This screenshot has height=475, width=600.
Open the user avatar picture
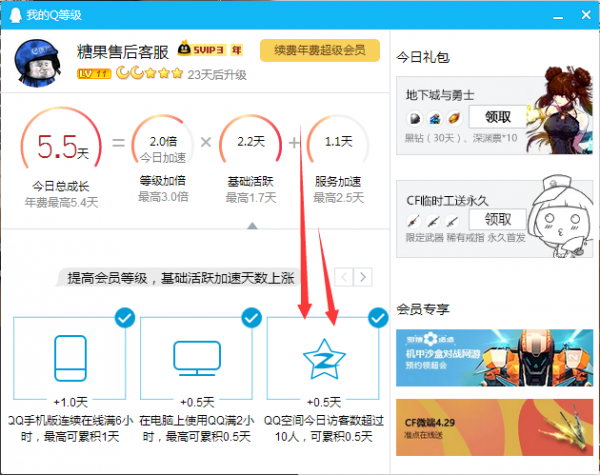point(38,62)
